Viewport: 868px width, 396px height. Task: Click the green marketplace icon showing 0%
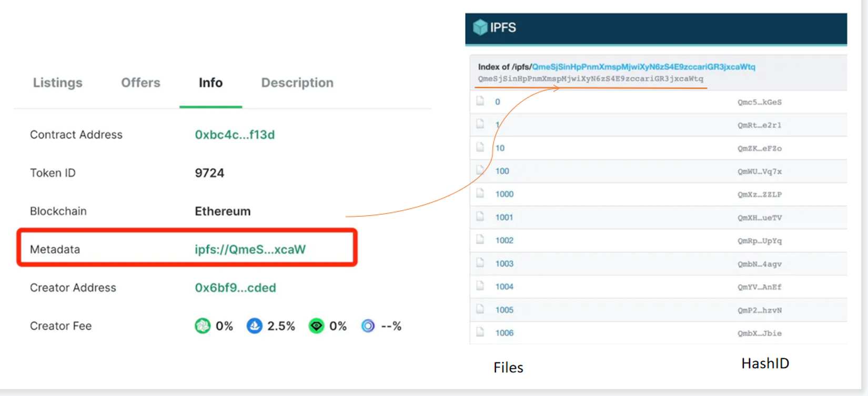[x=203, y=326]
